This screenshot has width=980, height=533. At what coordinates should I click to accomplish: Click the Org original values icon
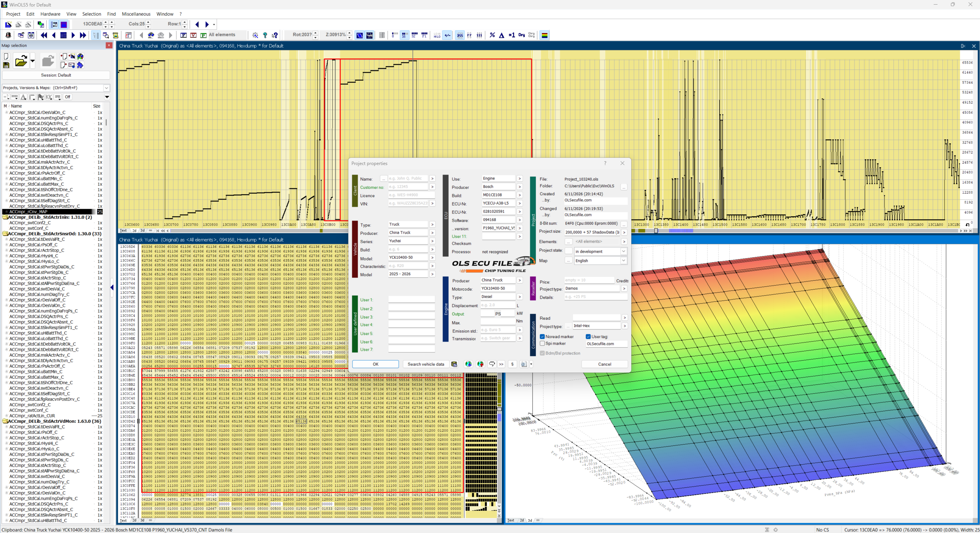521,35
